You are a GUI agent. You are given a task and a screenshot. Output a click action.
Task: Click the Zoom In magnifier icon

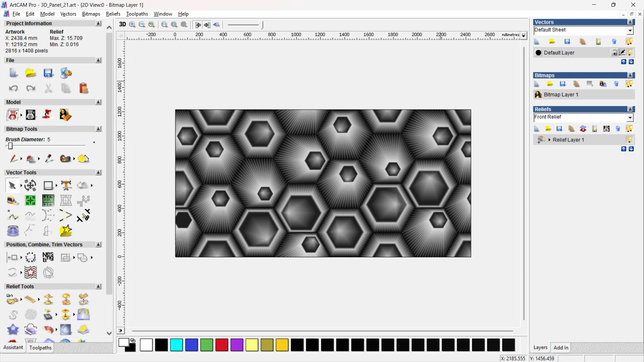pyautogui.click(x=132, y=24)
